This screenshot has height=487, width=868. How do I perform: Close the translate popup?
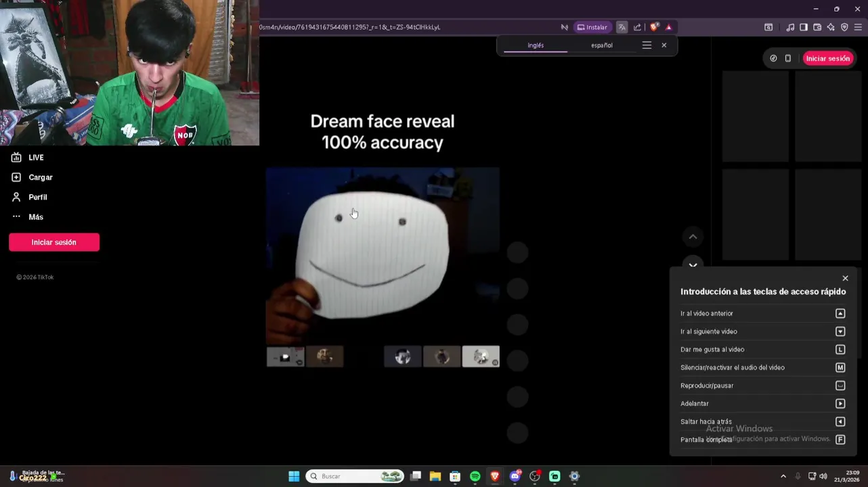[x=664, y=45]
